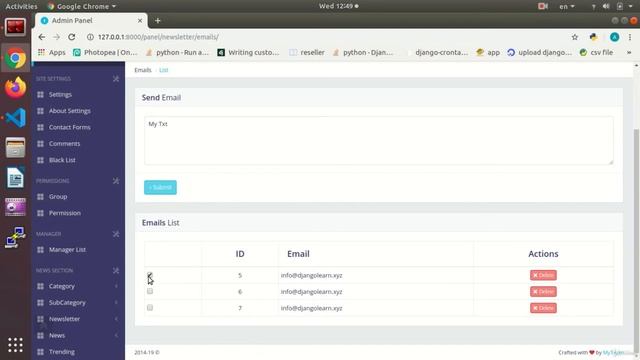Open Trending in the sidebar
Image resolution: width=640 pixels, height=360 pixels.
coord(62,351)
